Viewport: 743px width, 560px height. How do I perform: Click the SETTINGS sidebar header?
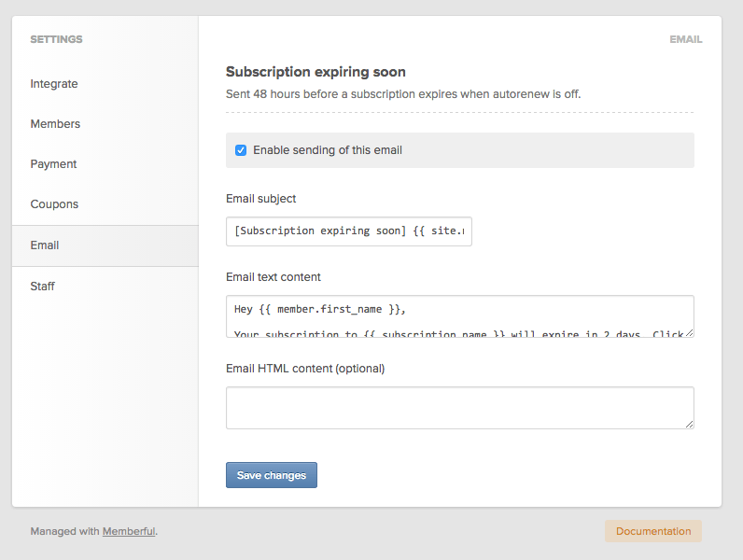coord(56,40)
